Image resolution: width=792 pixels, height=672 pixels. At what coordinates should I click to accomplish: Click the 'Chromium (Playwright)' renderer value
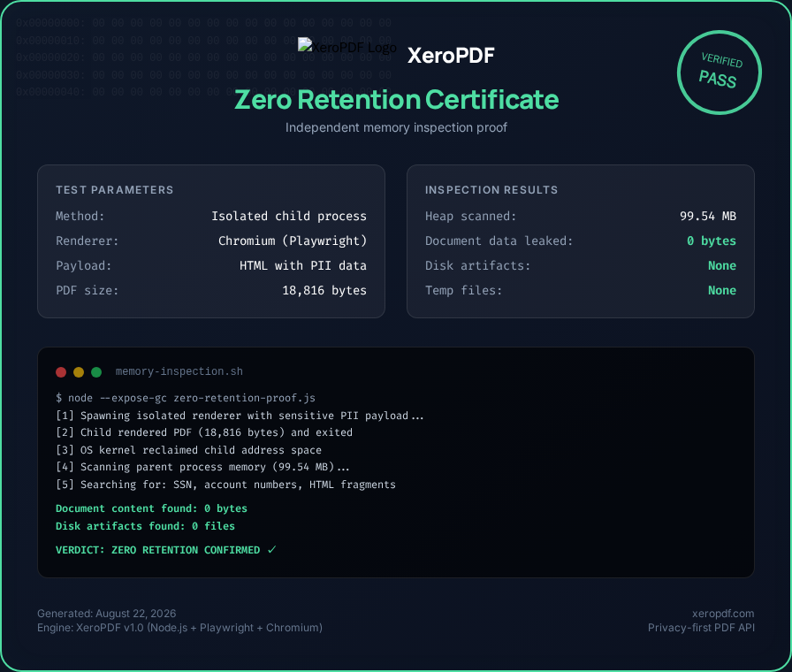pos(293,241)
